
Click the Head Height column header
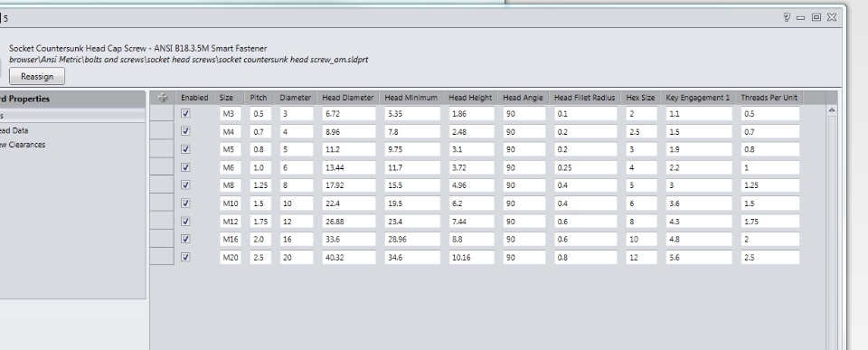pyautogui.click(x=470, y=98)
